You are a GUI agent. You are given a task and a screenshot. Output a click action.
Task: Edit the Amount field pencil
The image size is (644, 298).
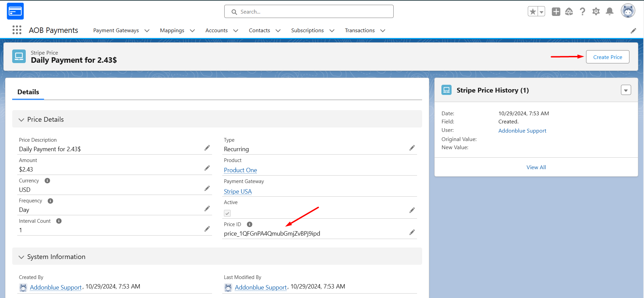(x=207, y=168)
